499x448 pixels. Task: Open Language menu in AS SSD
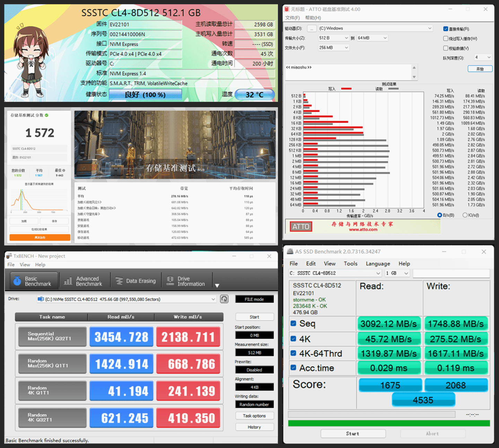click(378, 264)
